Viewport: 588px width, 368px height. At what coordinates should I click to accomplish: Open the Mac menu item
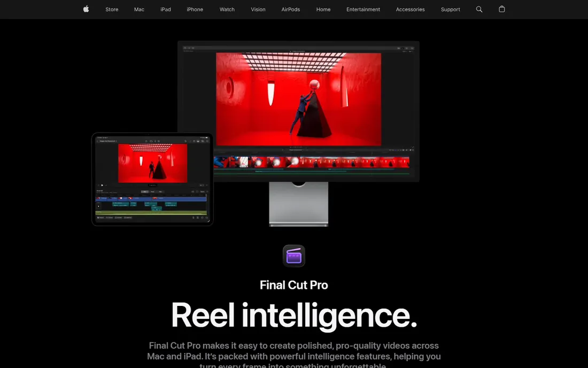pyautogui.click(x=139, y=10)
